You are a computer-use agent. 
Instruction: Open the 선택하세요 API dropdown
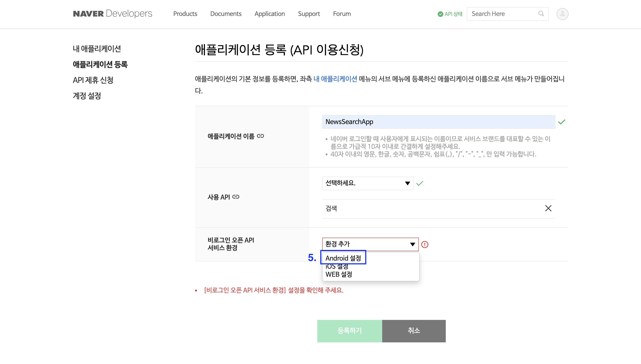(x=368, y=183)
